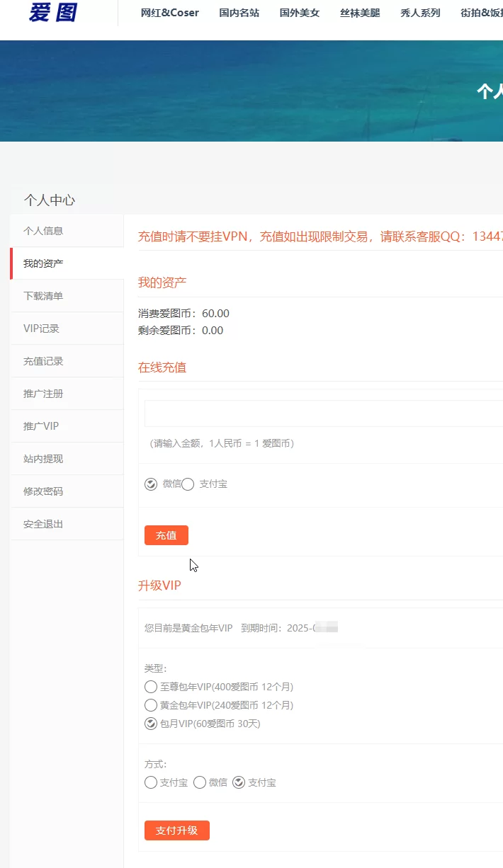Select 我的资产 sidebar entry
Screen dimensions: 503x868
(67, 263)
